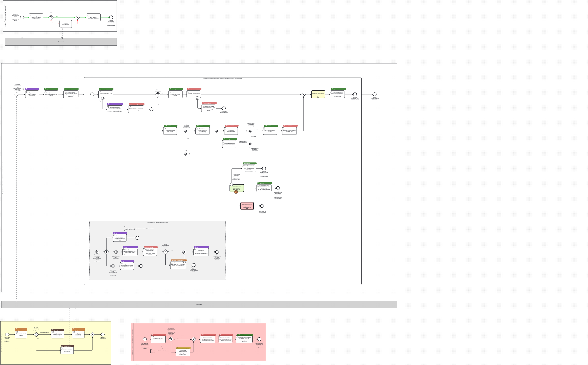This screenshot has width=588, height=365.
Task: Select the Договориться с контрагентом о продлении task
Action: [178, 265]
